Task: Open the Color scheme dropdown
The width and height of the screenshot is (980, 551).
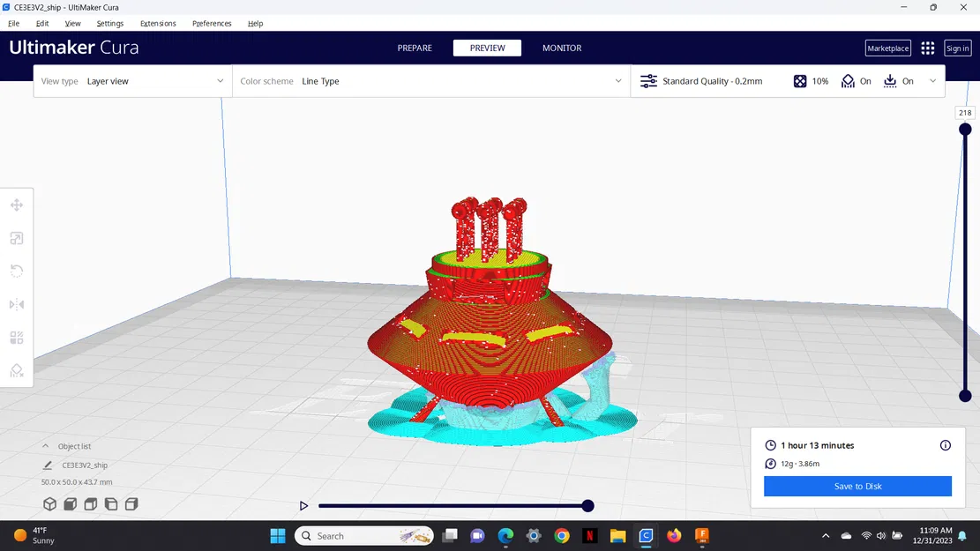Action: (x=431, y=81)
